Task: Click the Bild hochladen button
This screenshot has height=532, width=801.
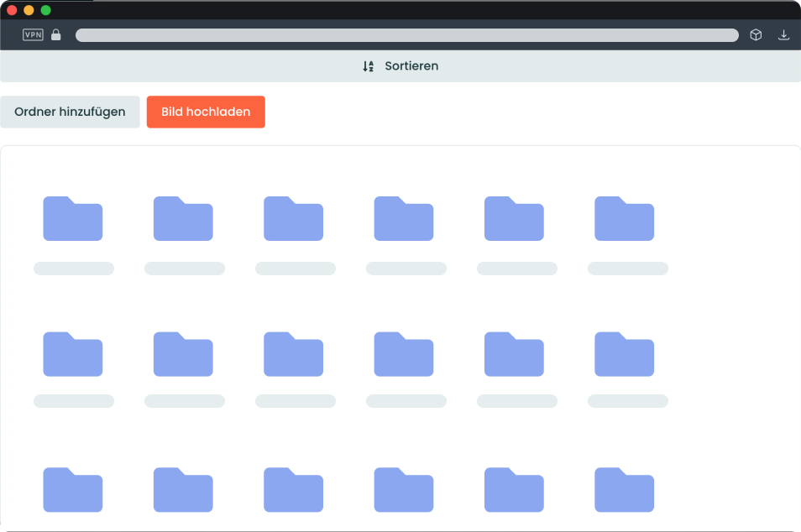Action: click(x=206, y=112)
